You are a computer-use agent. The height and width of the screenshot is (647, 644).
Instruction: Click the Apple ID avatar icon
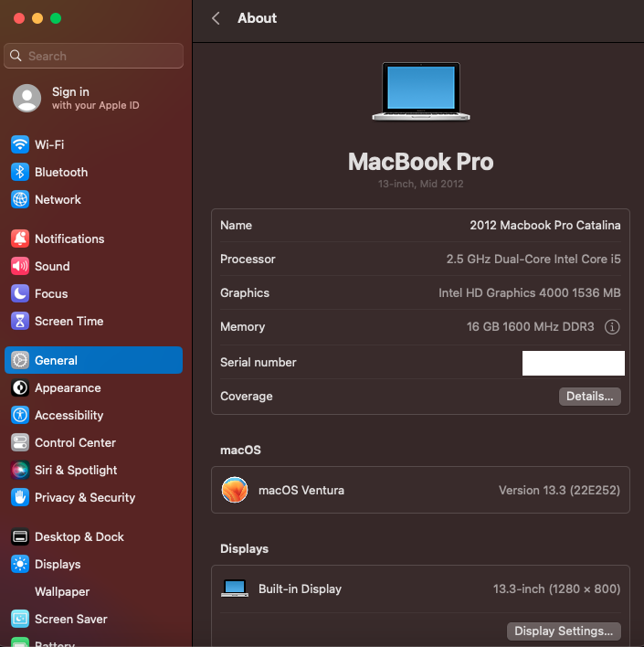pyautogui.click(x=26, y=98)
